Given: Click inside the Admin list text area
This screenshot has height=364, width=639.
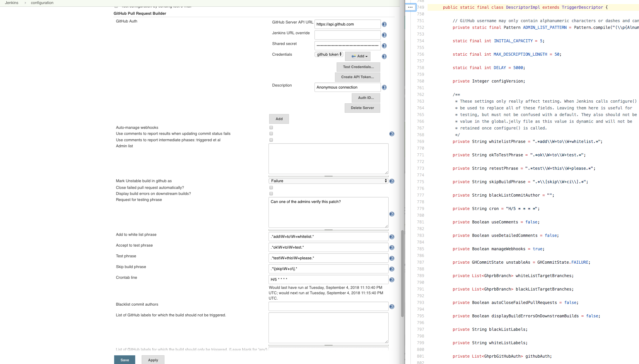Looking at the screenshot, I should click(328, 158).
